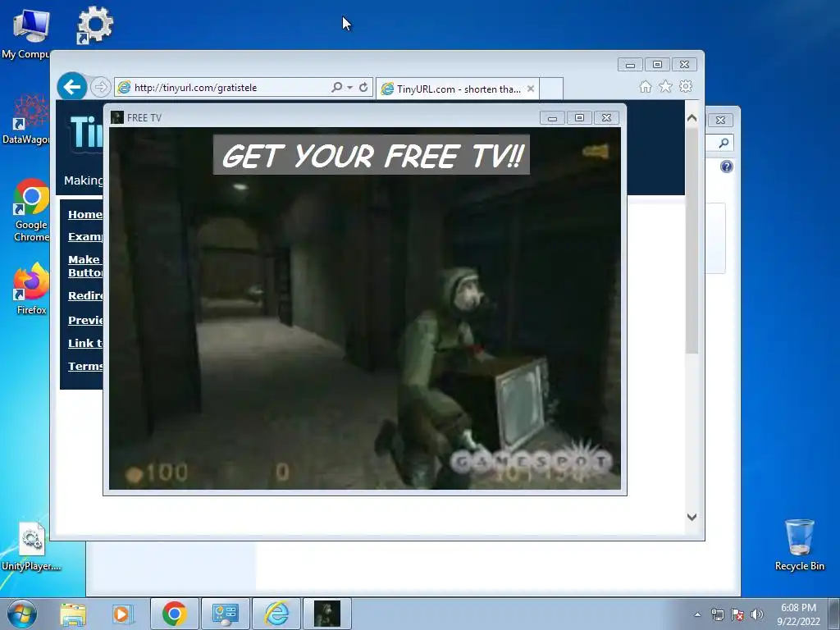Image resolution: width=840 pixels, height=630 pixels.
Task: Click the Show desktop button
Action: point(834,614)
